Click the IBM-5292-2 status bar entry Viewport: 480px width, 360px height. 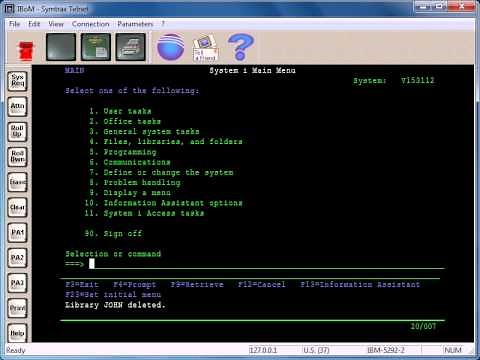click(x=386, y=350)
